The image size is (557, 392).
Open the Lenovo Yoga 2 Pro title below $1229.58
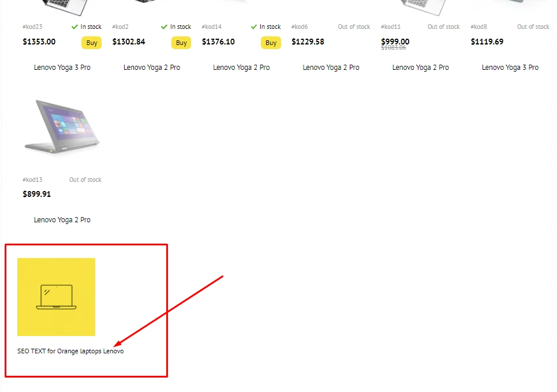click(x=331, y=68)
